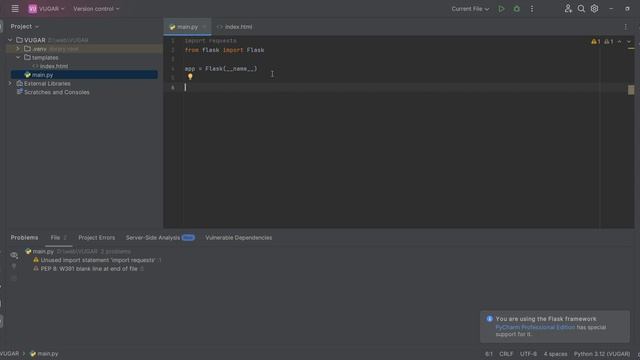Open PyCharm Professional Edition link

pos(535,327)
